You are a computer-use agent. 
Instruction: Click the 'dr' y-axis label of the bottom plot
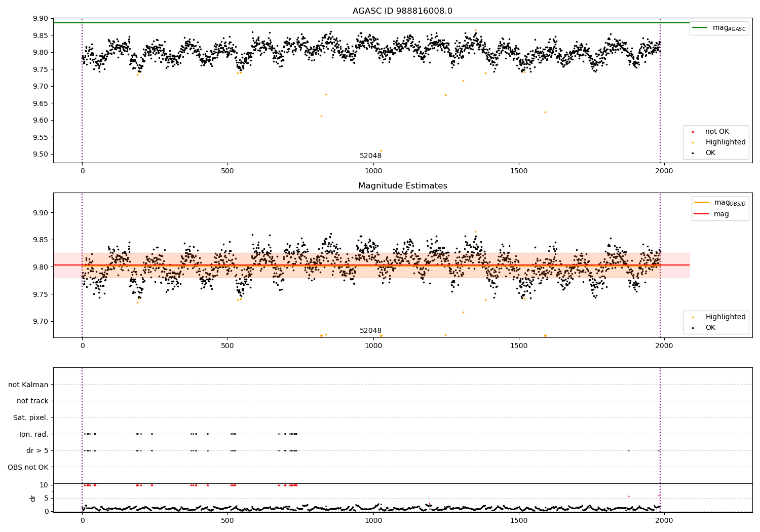click(33, 498)
